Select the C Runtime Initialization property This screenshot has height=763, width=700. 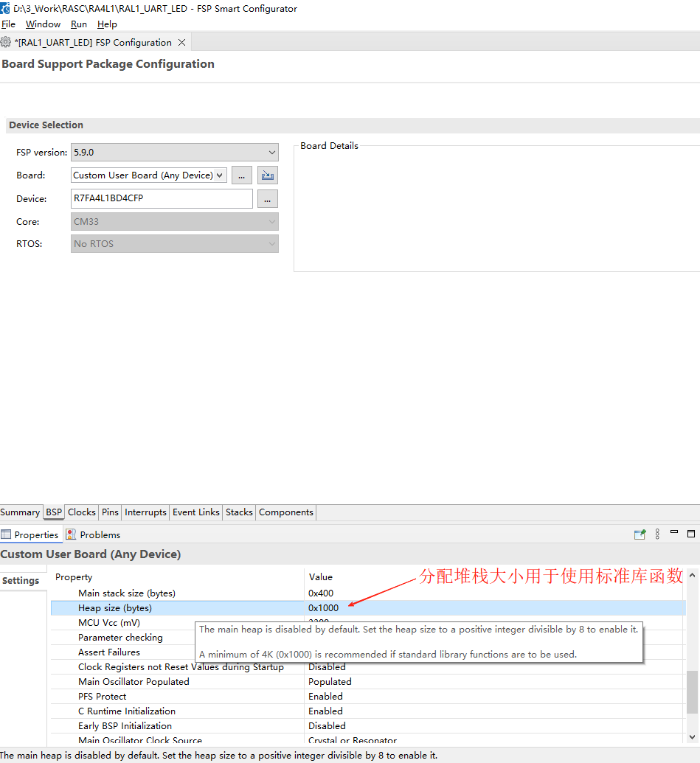(x=127, y=711)
